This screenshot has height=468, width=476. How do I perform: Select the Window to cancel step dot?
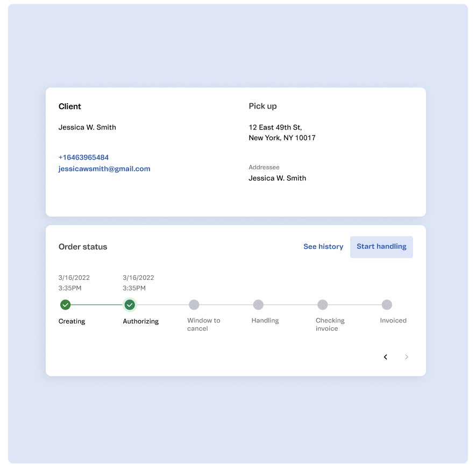pyautogui.click(x=194, y=305)
